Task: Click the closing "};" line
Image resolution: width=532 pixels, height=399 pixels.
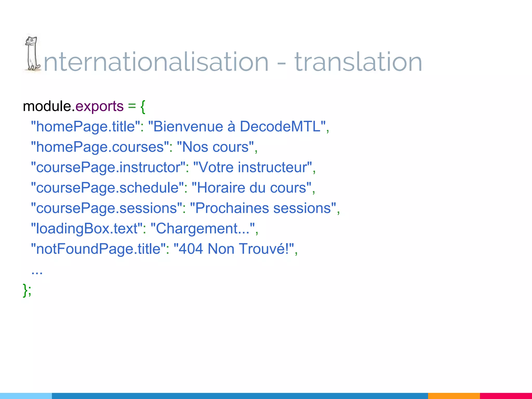Action: point(27,290)
